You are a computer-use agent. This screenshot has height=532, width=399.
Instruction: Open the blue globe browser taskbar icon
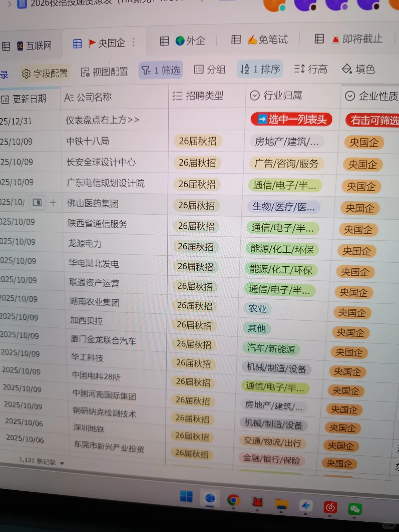[x=210, y=498]
